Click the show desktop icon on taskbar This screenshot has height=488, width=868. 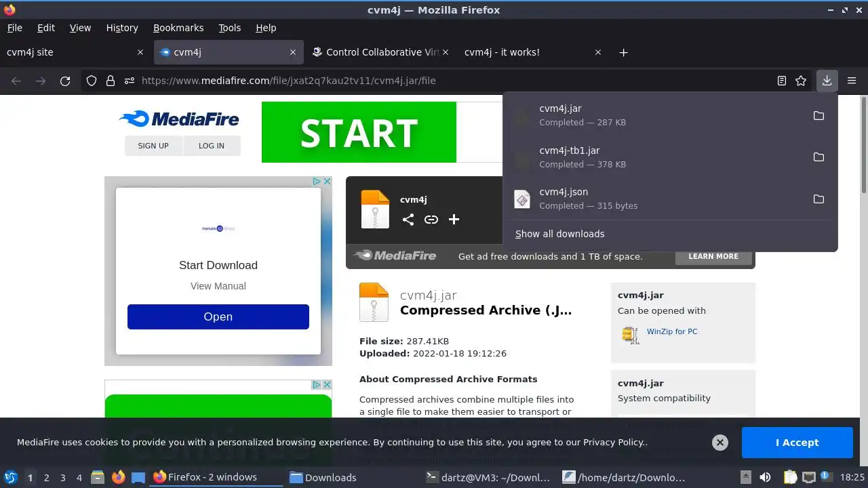tap(138, 477)
